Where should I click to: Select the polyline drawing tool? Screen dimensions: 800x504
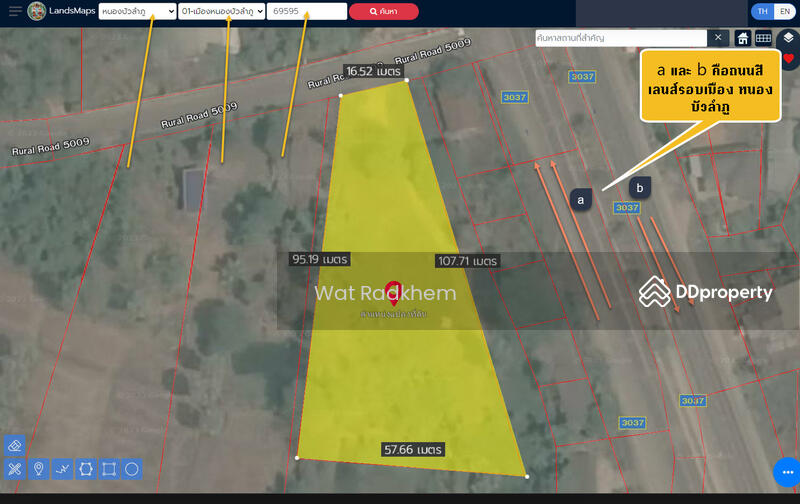pyautogui.click(x=62, y=468)
